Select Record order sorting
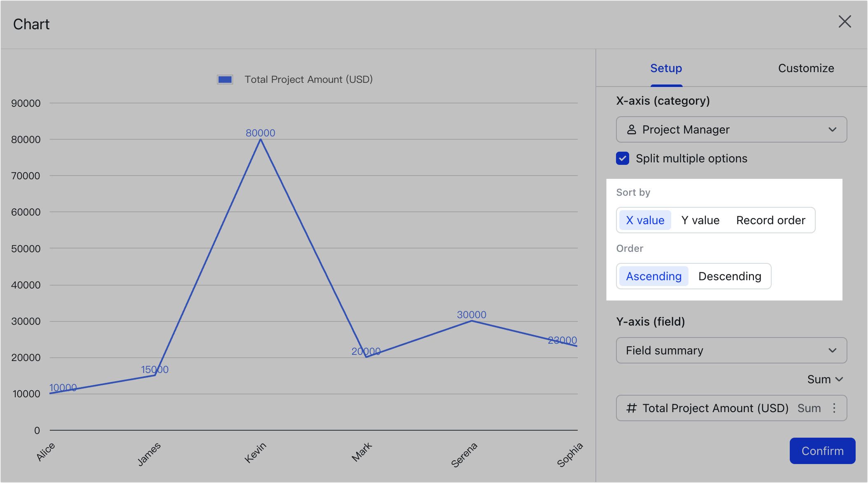 [770, 220]
